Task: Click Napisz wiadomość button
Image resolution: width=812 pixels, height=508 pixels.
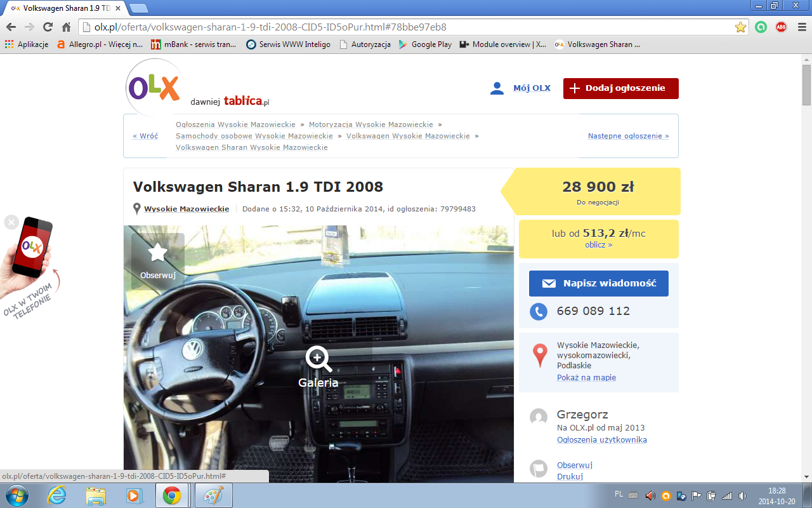Action: (x=599, y=283)
